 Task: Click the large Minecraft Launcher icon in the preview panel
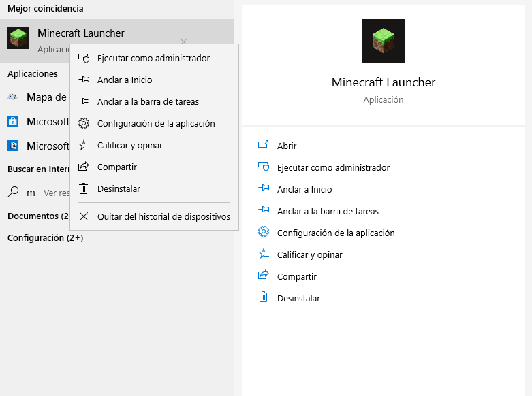click(x=384, y=41)
